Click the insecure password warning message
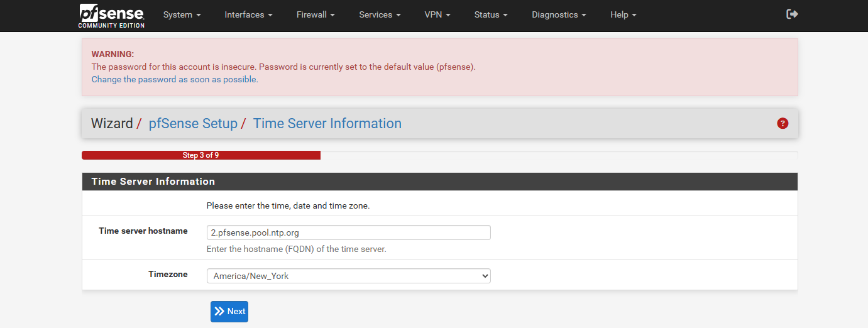868x328 pixels. click(x=283, y=67)
